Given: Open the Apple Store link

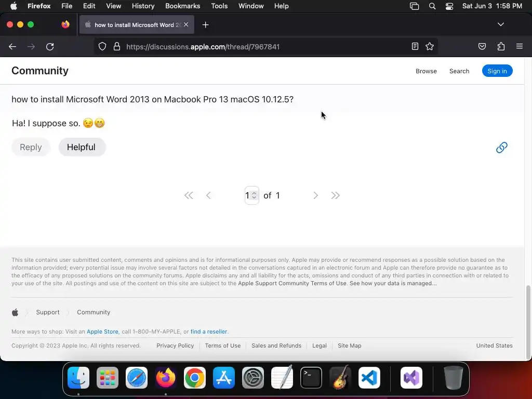Looking at the screenshot, I should [102, 331].
